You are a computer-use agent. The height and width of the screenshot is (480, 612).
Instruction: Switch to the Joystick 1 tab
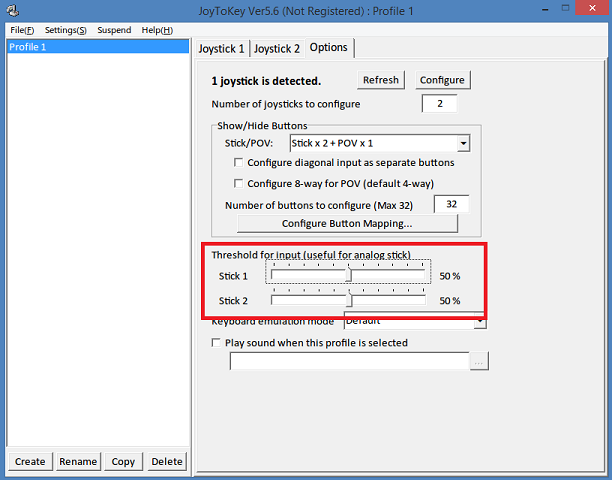pyautogui.click(x=222, y=49)
